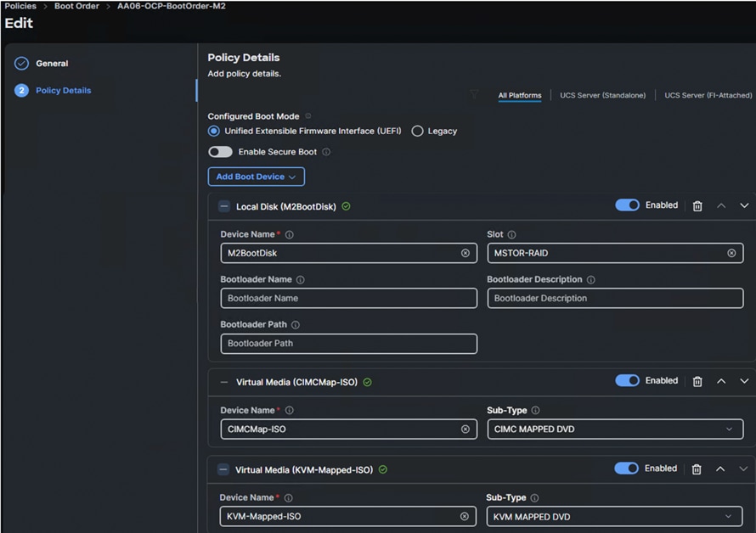The image size is (756, 533).
Task: Clear the MSTOR-RAID slot value
Action: coord(731,252)
